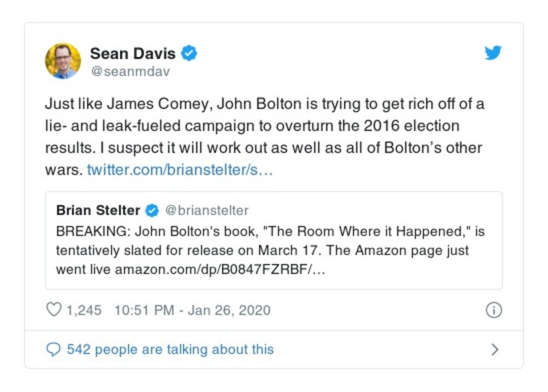Click the 10:51 PM - Jan 26, 2020 timestamp
The image size is (548, 392).
point(192,310)
